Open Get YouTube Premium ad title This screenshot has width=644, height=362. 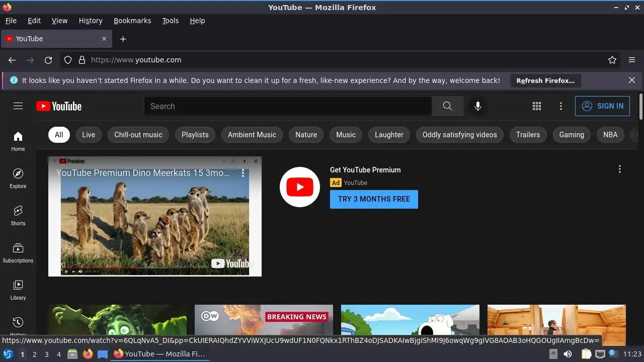click(365, 170)
